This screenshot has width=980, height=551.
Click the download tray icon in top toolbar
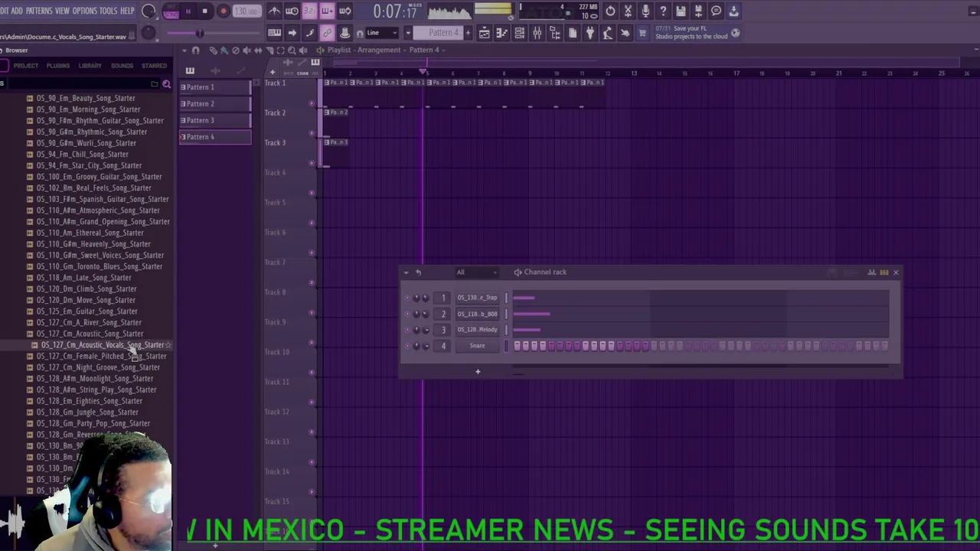coord(733,11)
